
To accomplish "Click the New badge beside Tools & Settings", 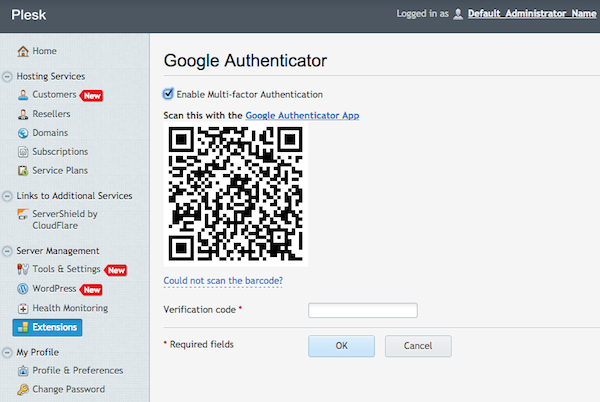I will (116, 270).
